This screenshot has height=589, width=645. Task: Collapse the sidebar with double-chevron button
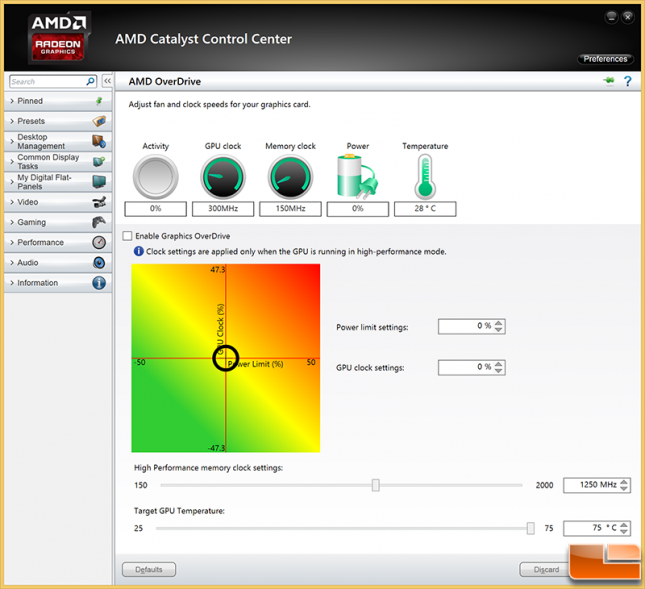(107, 81)
